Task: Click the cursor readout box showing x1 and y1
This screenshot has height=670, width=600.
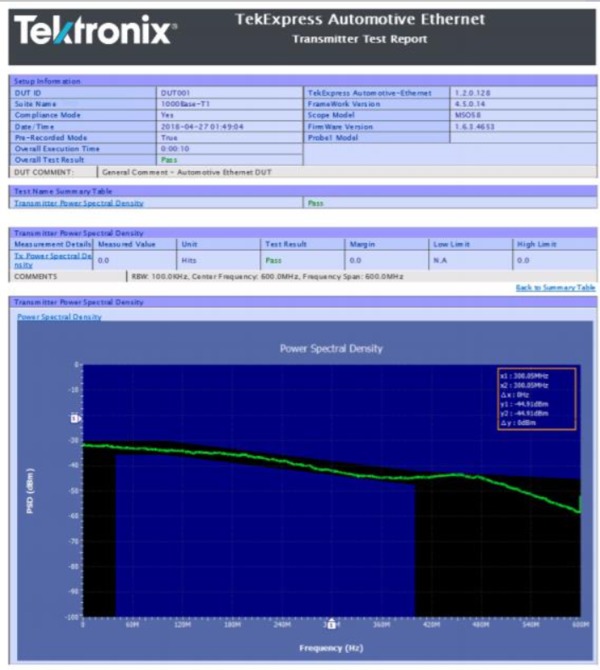Action: click(536, 399)
